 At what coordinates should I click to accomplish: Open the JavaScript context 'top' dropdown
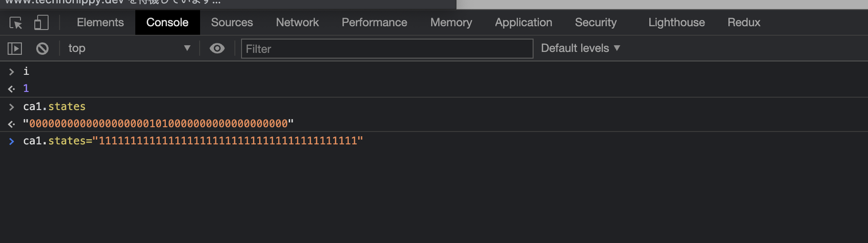click(129, 48)
